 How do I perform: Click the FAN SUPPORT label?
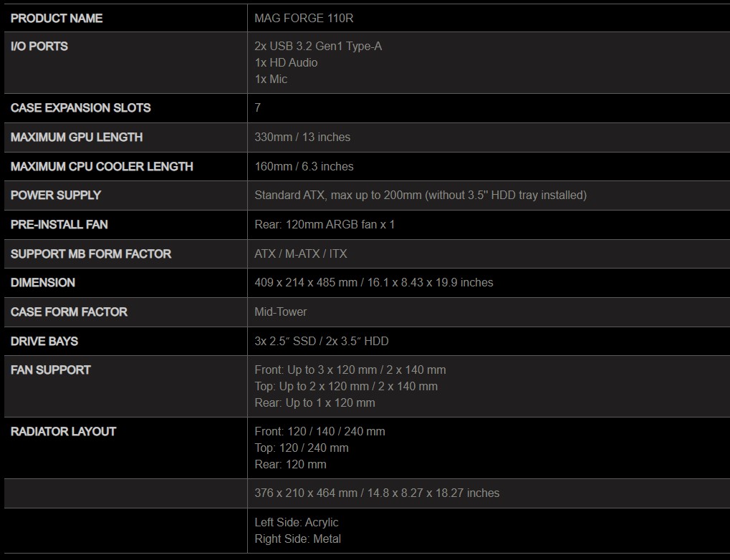tap(51, 370)
